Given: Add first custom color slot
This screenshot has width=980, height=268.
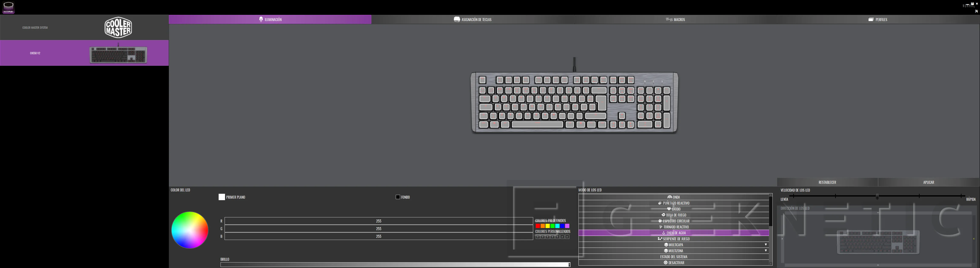Looking at the screenshot, I should tap(538, 237).
